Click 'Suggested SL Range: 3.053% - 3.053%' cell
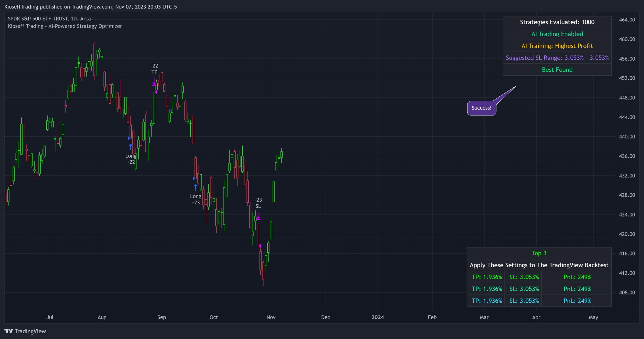Viewport: 644px width, 339px height. (x=557, y=58)
